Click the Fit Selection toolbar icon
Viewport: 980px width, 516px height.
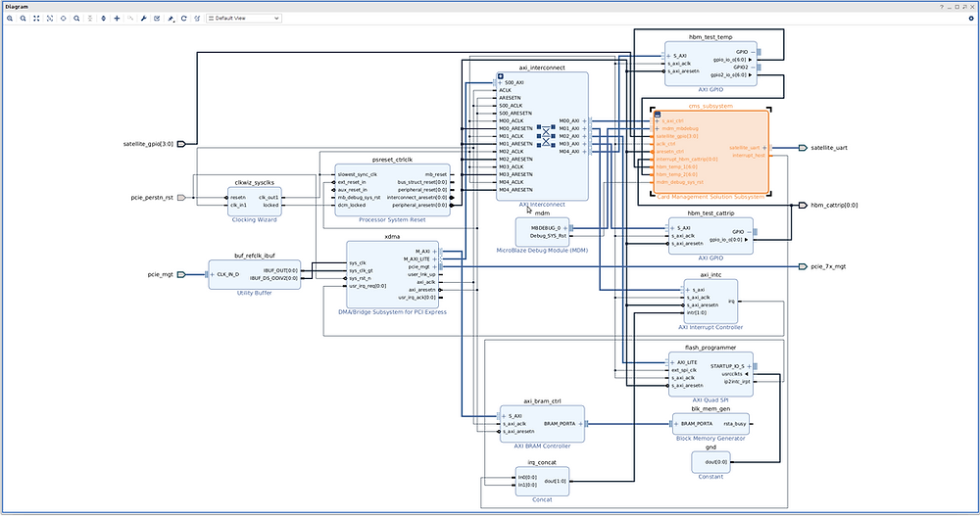coord(50,19)
